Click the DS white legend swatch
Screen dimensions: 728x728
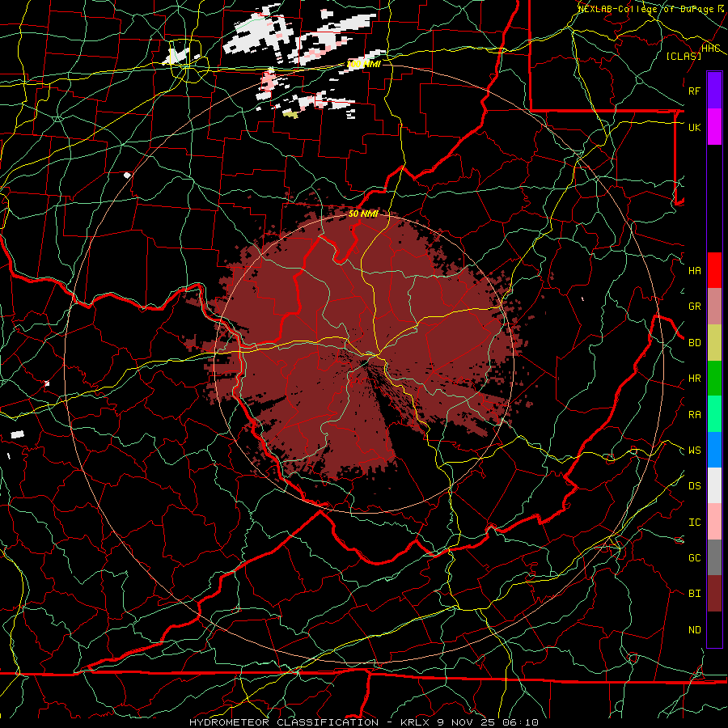[714, 485]
